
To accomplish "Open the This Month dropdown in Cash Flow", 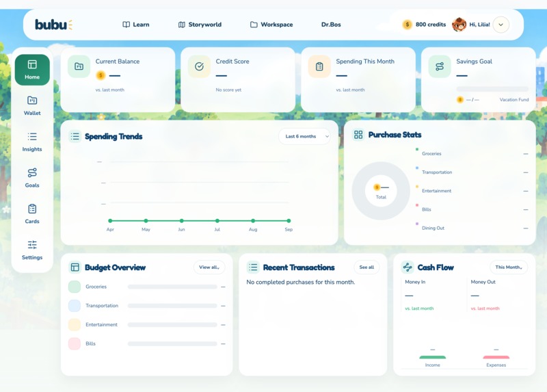I will pyautogui.click(x=509, y=267).
